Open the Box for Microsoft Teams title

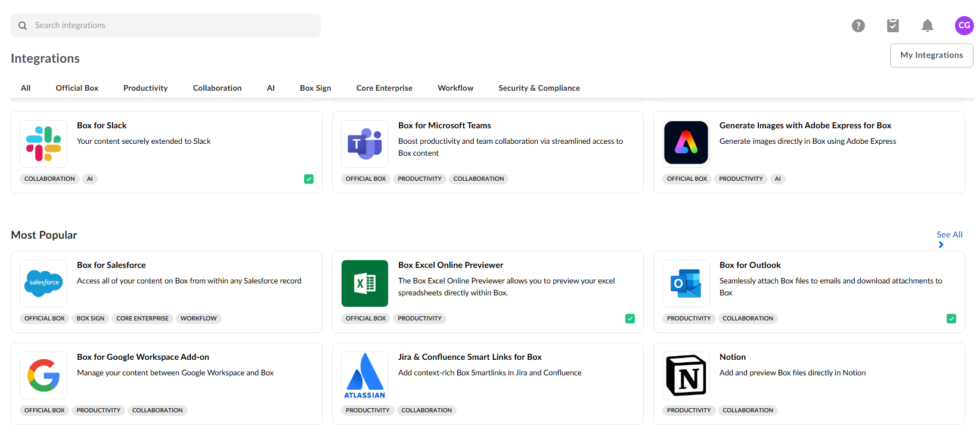coord(445,125)
